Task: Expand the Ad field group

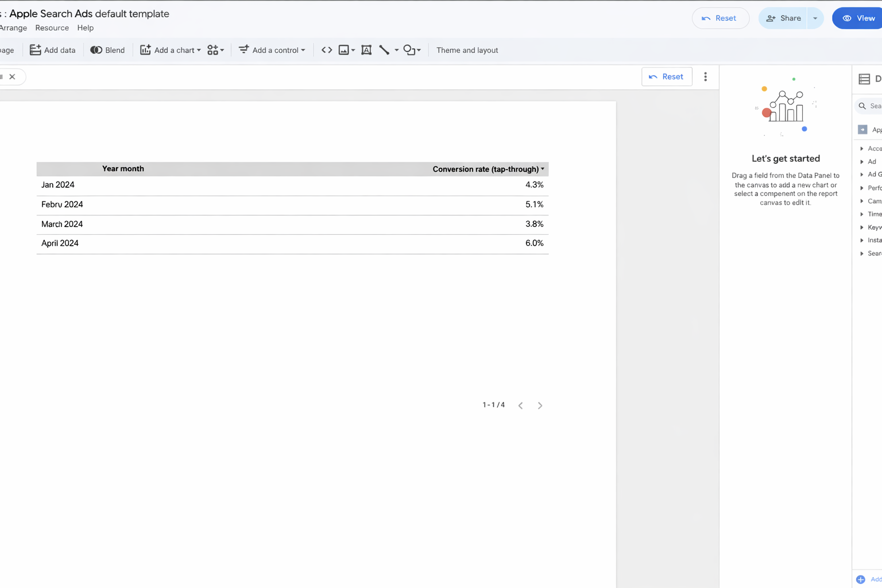Action: [x=862, y=162]
